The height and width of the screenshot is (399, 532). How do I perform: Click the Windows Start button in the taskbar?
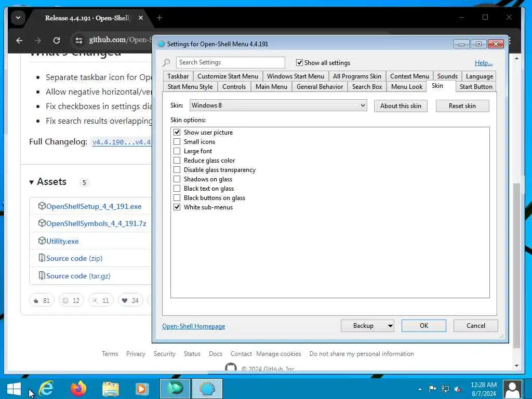pos(14,389)
